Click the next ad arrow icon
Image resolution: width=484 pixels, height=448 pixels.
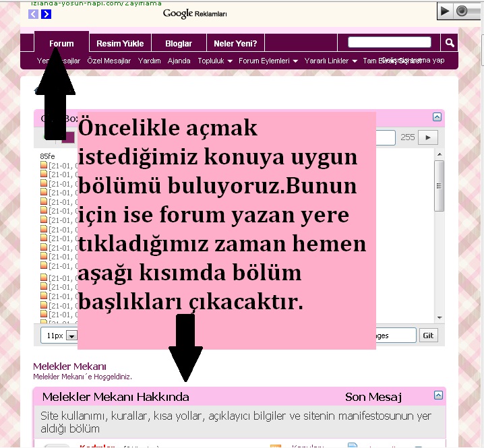tap(47, 13)
